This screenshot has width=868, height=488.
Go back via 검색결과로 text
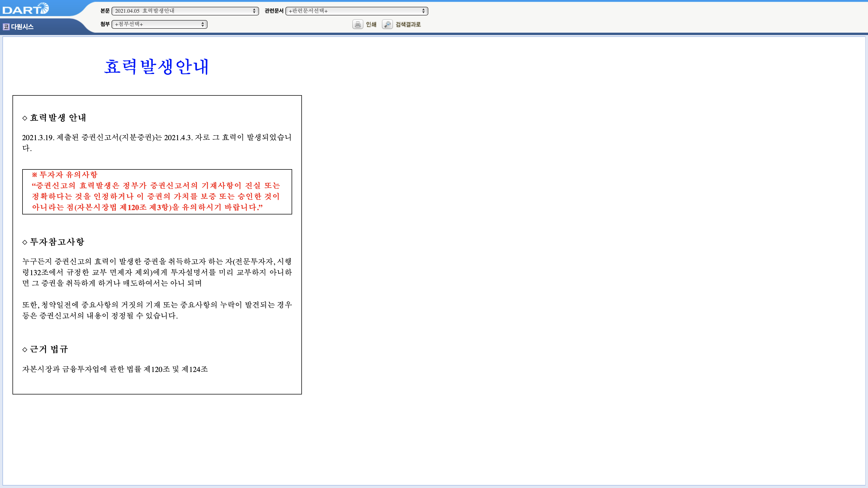click(408, 24)
